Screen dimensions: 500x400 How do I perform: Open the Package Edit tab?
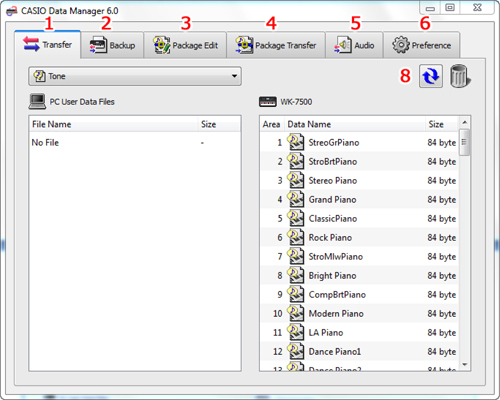(x=185, y=45)
